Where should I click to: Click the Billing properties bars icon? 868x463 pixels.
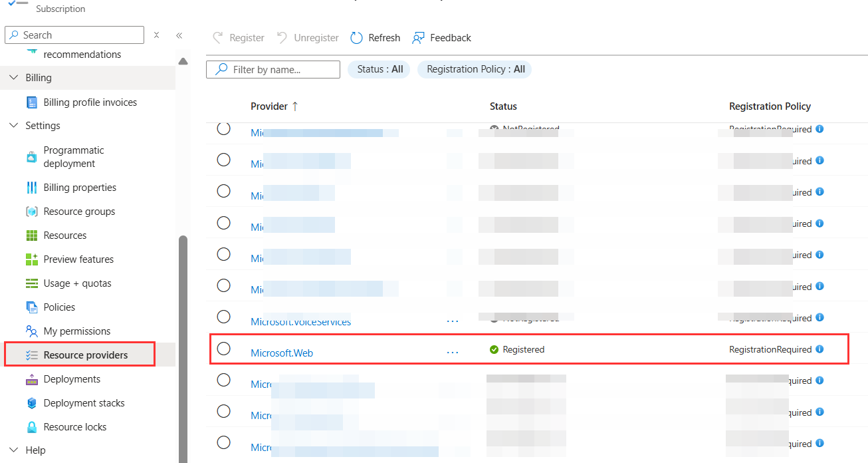(32, 188)
